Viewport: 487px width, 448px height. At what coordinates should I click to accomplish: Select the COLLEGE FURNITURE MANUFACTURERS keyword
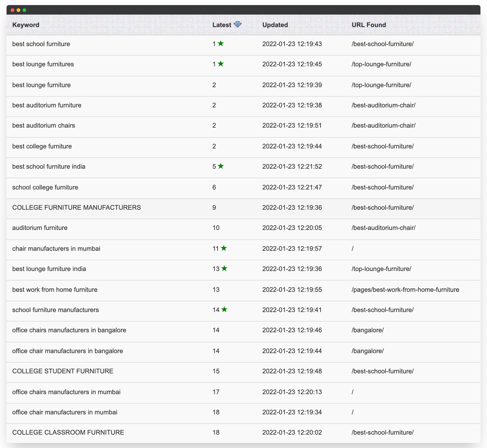point(76,208)
